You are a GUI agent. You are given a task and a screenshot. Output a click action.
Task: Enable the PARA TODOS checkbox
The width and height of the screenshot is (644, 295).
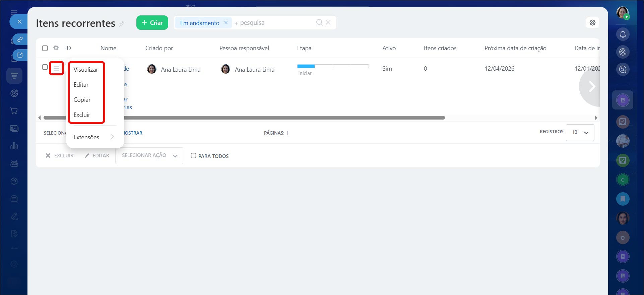[x=193, y=156]
